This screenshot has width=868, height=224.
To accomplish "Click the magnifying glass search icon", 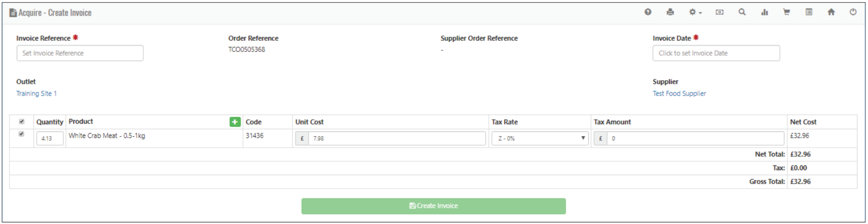I will point(742,12).
